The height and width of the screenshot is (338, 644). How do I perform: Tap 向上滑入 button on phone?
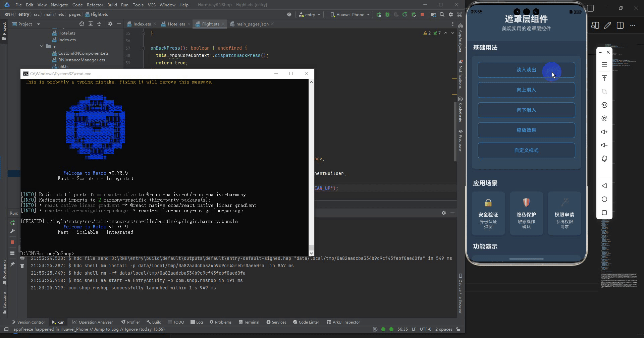point(526,90)
